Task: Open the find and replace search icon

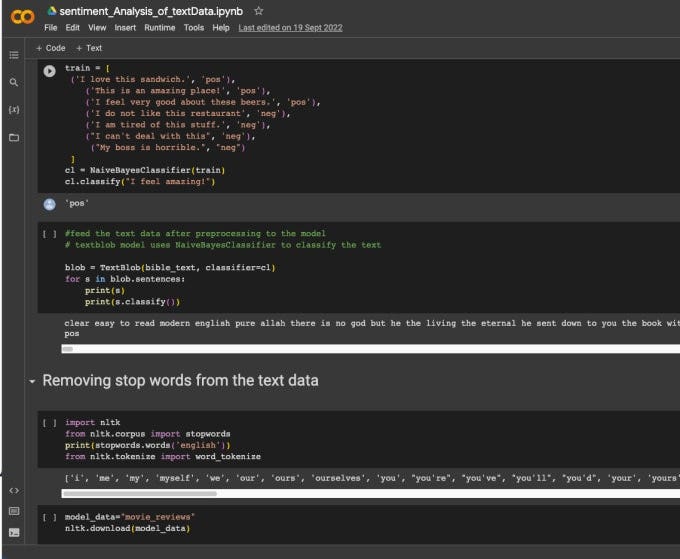Action: [14, 82]
